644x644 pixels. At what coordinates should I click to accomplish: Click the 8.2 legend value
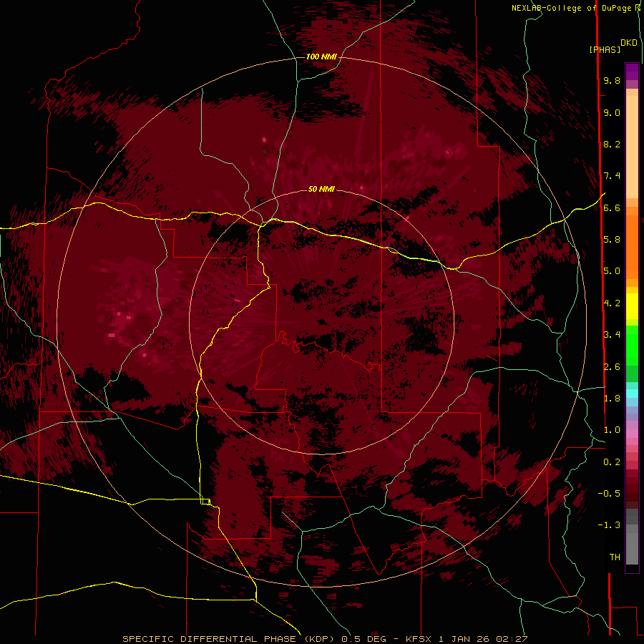click(612, 144)
